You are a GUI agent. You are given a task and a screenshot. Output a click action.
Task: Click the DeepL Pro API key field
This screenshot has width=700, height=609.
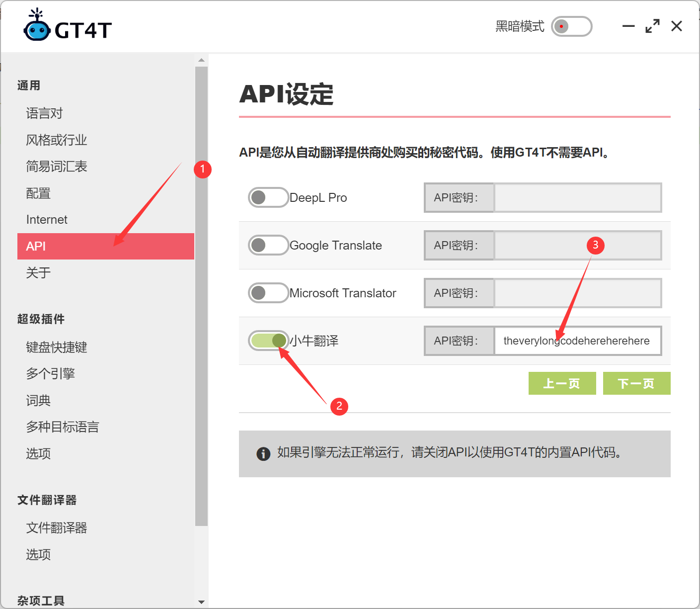click(578, 197)
